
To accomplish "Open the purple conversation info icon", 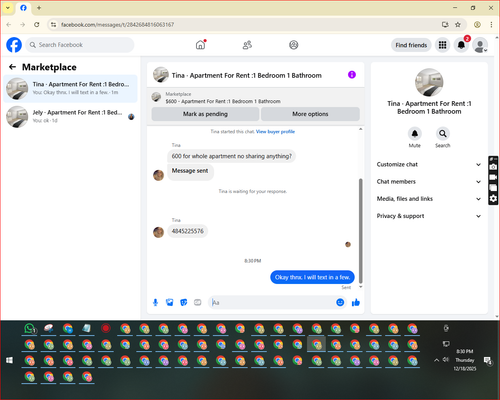I will click(x=352, y=75).
